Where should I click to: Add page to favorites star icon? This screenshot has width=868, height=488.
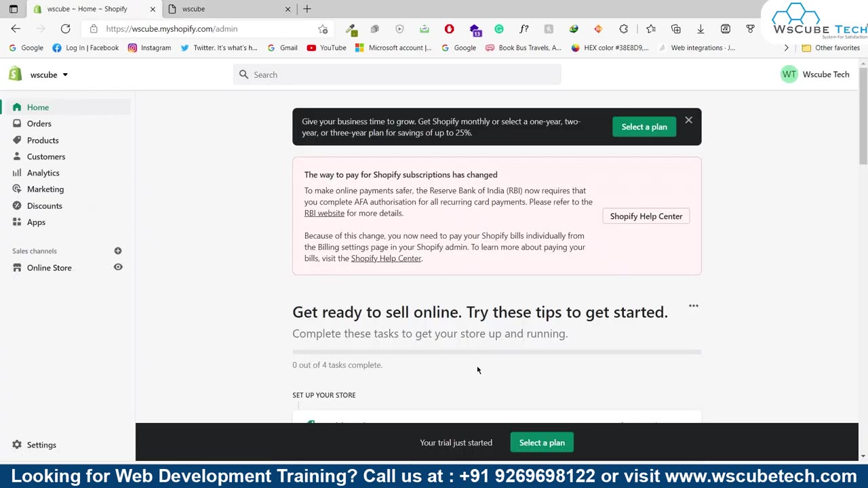tap(323, 29)
